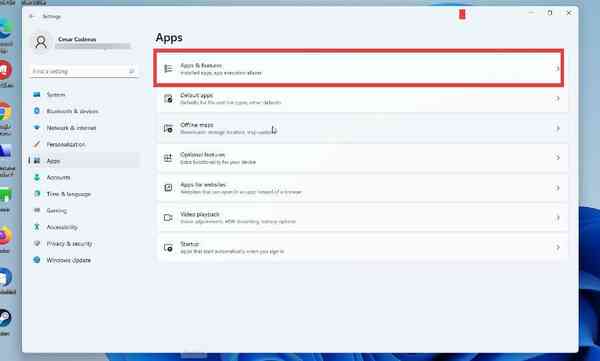
Task: Select Time & language in the sidebar
Action: (84, 194)
